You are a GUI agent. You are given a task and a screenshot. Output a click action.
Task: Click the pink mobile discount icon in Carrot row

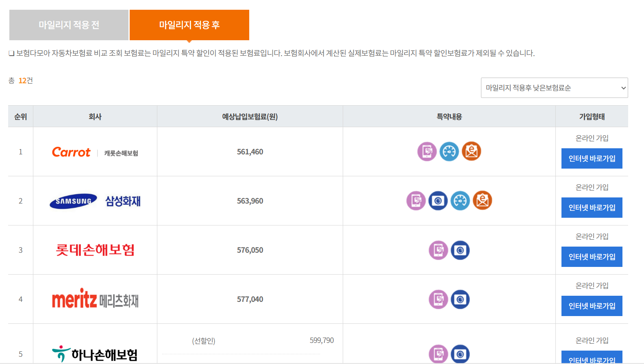tap(427, 152)
